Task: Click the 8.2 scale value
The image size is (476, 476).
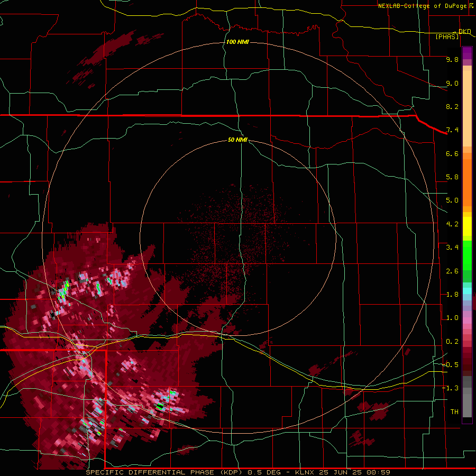Action: coord(452,106)
